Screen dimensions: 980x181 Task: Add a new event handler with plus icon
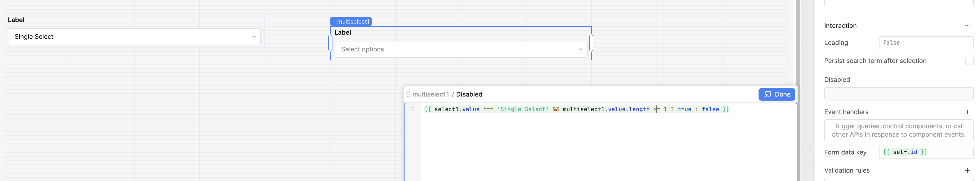(x=967, y=112)
